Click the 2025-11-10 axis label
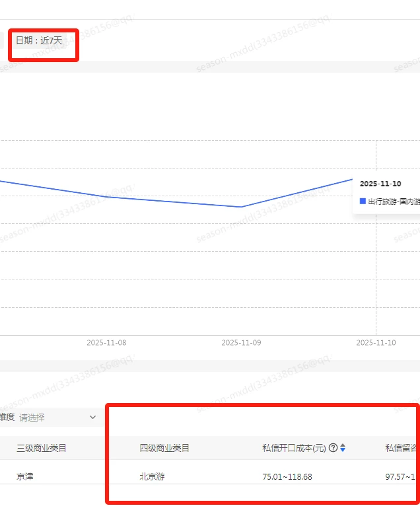The width and height of the screenshot is (420, 518). tap(376, 342)
